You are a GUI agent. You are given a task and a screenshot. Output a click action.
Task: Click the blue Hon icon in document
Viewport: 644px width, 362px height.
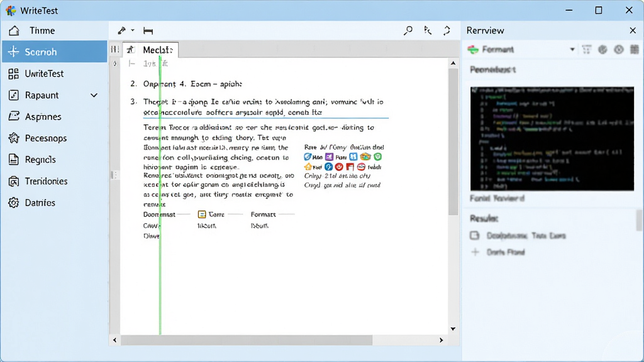tap(308, 156)
